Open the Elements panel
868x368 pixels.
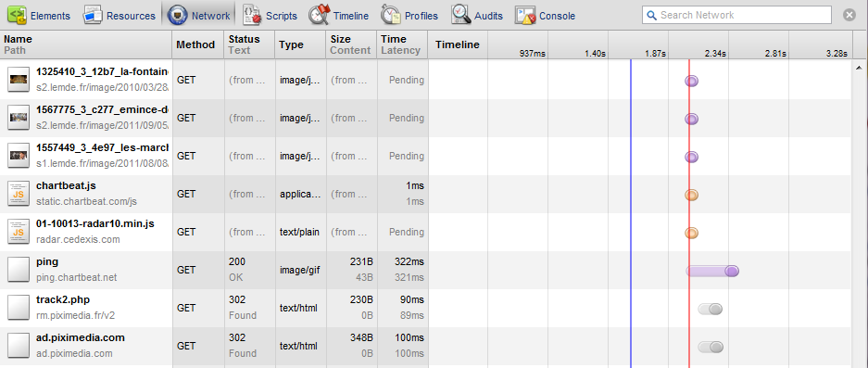39,16
